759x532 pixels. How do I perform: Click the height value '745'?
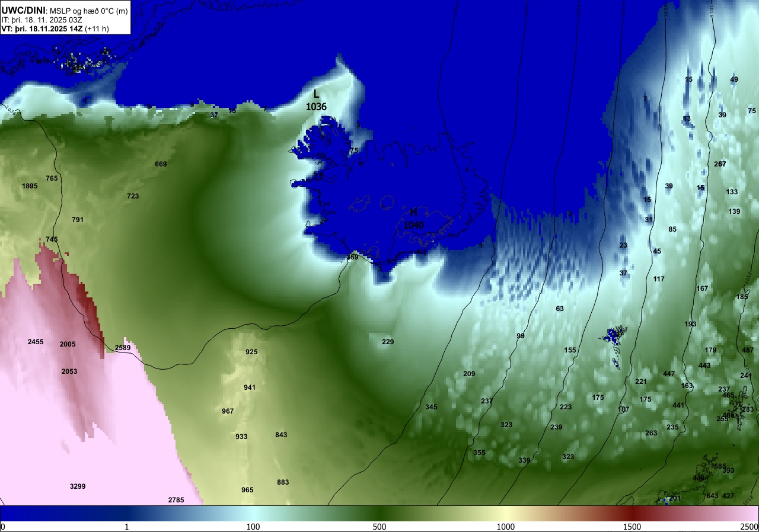click(52, 239)
